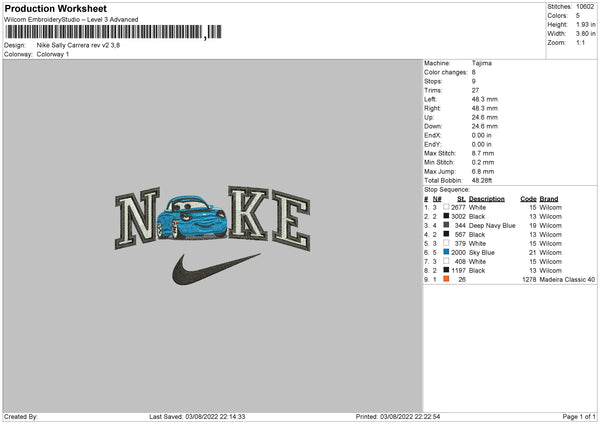Click the Zoom value '1:1'
Viewport: 600px width, 424px height.
(x=580, y=43)
